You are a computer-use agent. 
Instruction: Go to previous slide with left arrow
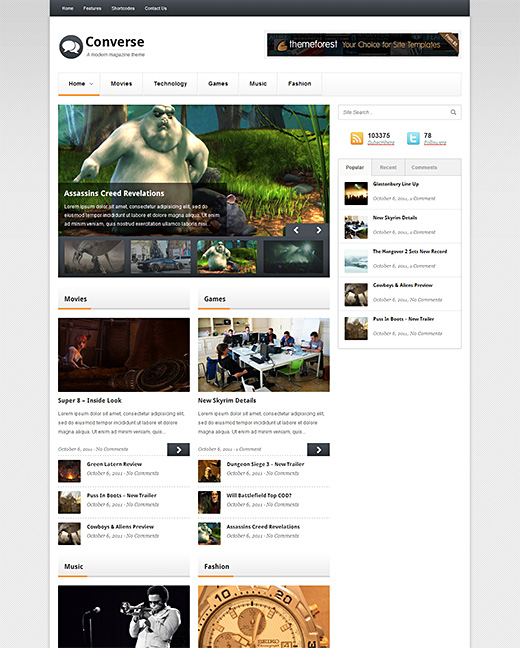pos(296,230)
